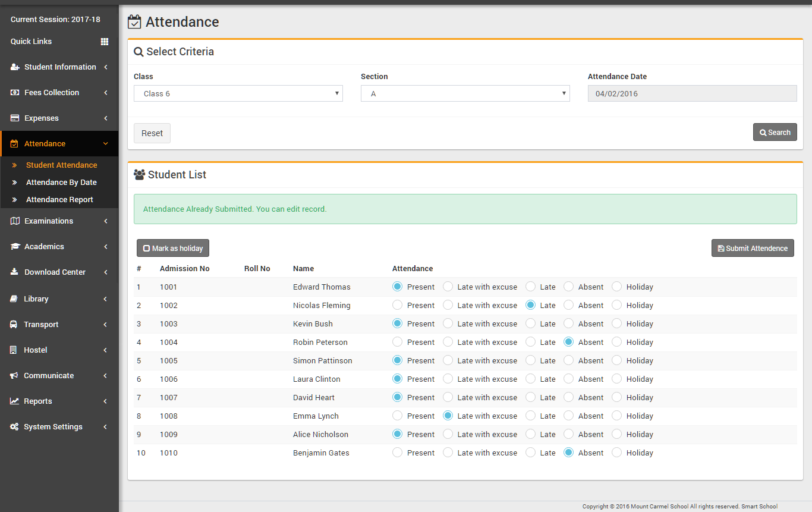
Task: Expand Library menu chevron
Action: click(x=106, y=299)
